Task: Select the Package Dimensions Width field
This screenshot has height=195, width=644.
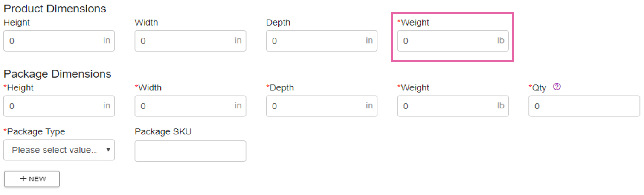Action: click(x=190, y=106)
